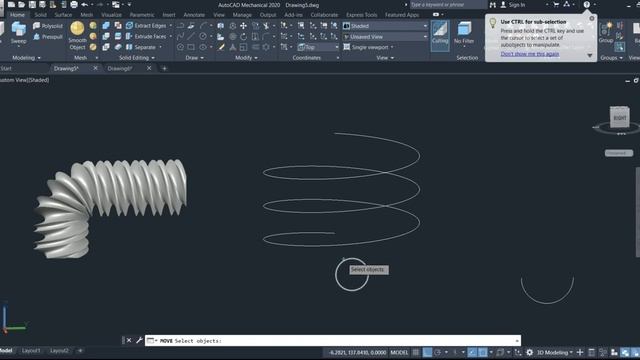This screenshot has width=640, height=360.
Task: Click the Separate solid editing tool
Action: (x=141, y=47)
